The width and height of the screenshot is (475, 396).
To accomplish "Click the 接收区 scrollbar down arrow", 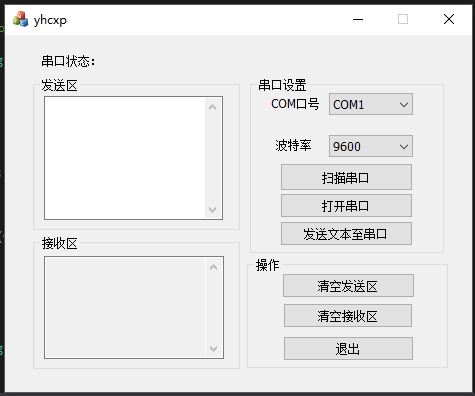I will tap(214, 349).
